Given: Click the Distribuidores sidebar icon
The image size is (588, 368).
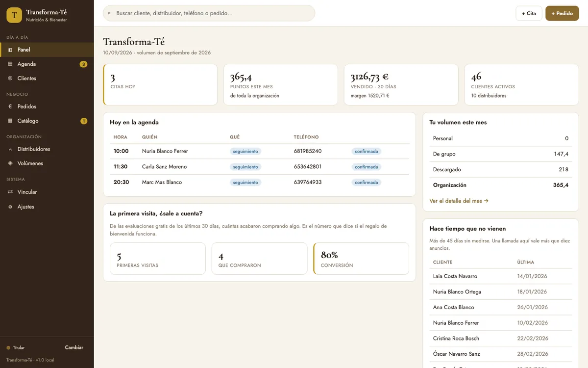Looking at the screenshot, I should click(10, 149).
